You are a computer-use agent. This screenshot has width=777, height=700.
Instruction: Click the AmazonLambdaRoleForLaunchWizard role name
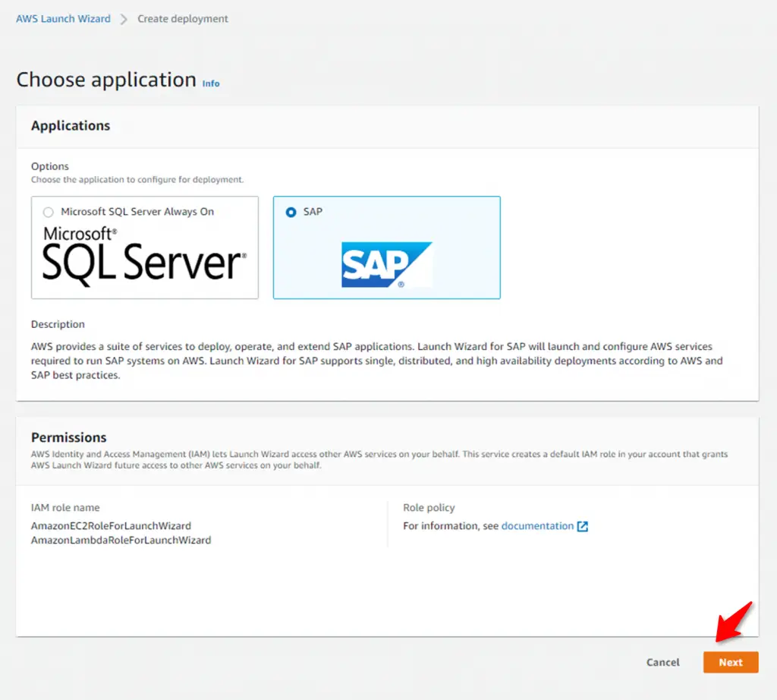(121, 541)
